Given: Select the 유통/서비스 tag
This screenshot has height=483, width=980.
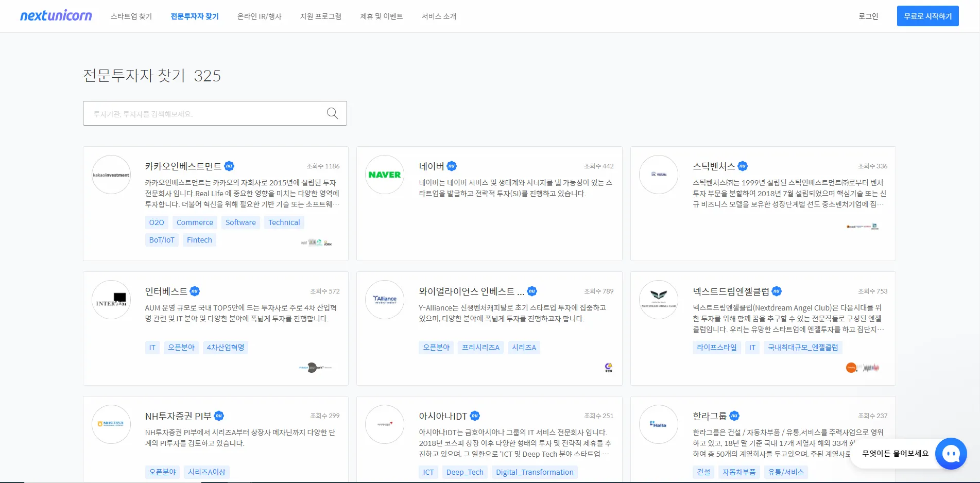Looking at the screenshot, I should pos(786,472).
